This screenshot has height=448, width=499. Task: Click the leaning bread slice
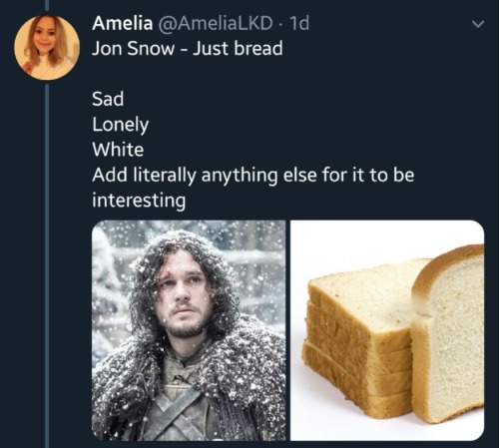click(447, 334)
